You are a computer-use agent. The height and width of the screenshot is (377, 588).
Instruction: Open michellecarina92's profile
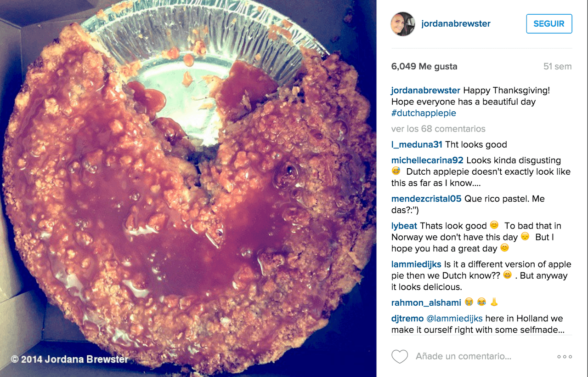(x=427, y=160)
